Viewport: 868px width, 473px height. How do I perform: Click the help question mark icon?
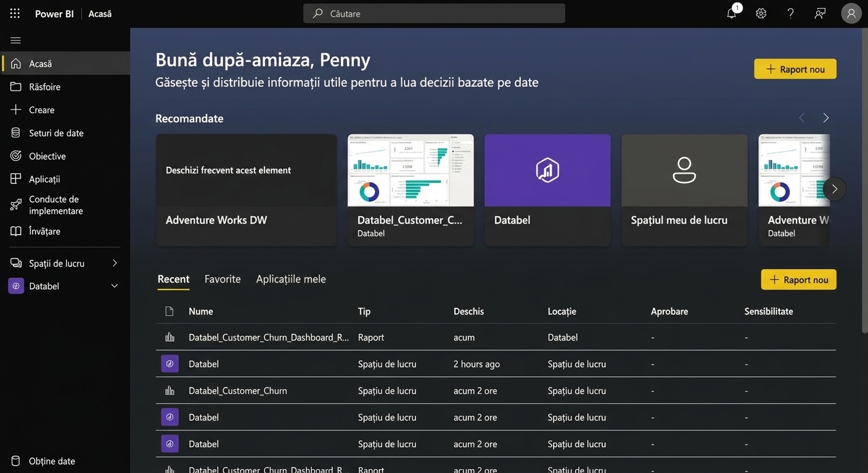(791, 14)
